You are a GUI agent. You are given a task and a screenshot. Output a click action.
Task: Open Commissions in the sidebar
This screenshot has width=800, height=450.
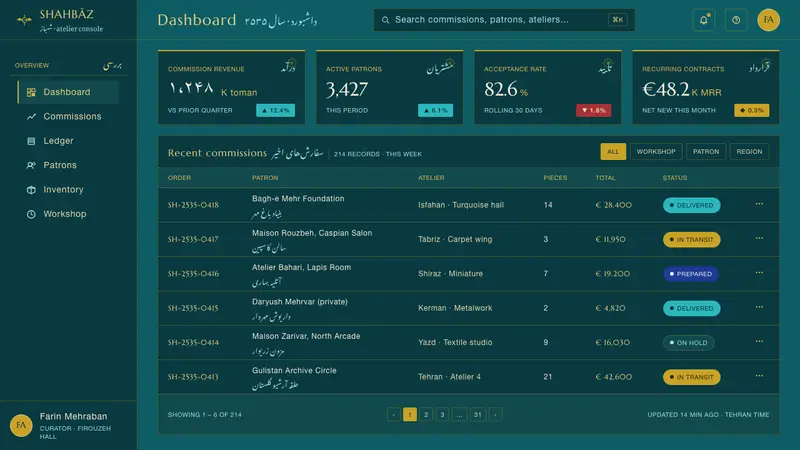coord(68,116)
